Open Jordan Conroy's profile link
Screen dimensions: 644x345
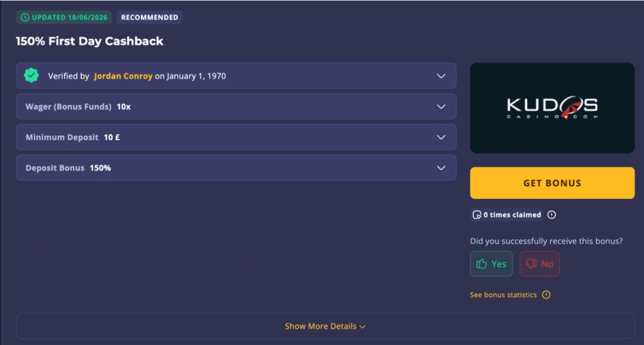click(123, 76)
